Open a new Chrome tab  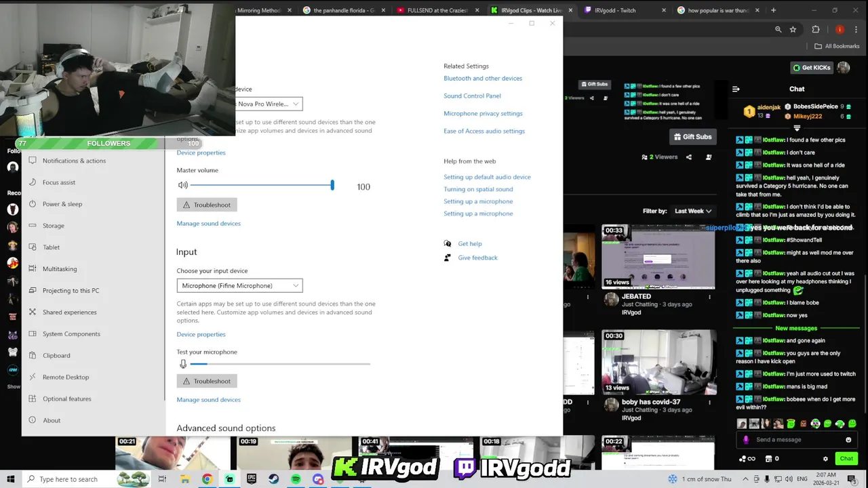point(773,10)
